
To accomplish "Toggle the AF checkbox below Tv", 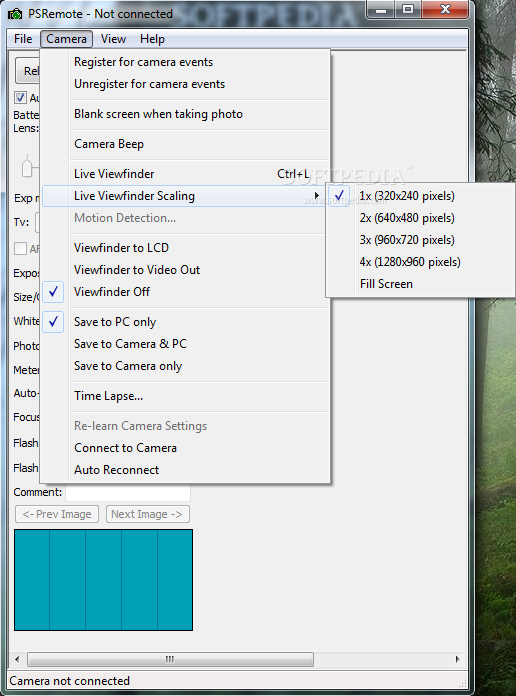I will (20, 249).
